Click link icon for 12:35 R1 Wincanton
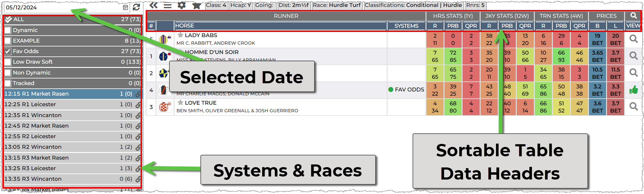Screen dimensions: 644x194 point(138,116)
